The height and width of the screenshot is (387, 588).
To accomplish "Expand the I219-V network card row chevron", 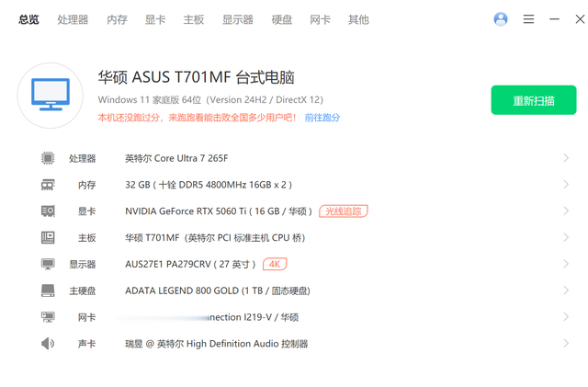I will pyautogui.click(x=566, y=317).
